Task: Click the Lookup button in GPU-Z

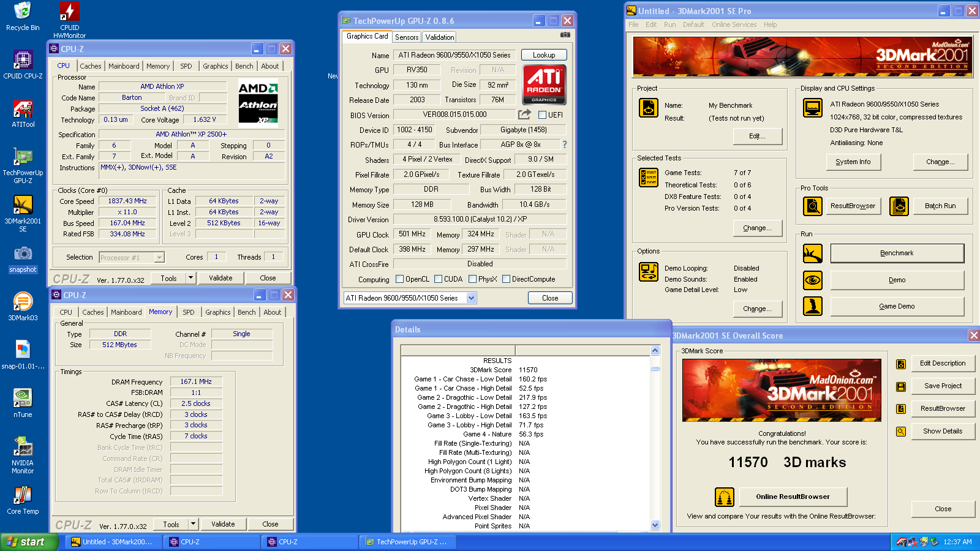Action: [x=544, y=55]
